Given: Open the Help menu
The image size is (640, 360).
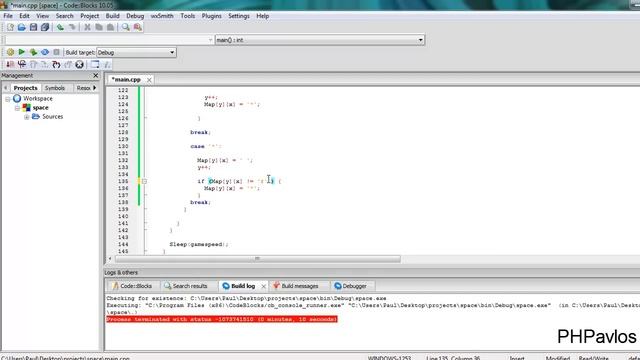Looking at the screenshot, I should point(262,16).
